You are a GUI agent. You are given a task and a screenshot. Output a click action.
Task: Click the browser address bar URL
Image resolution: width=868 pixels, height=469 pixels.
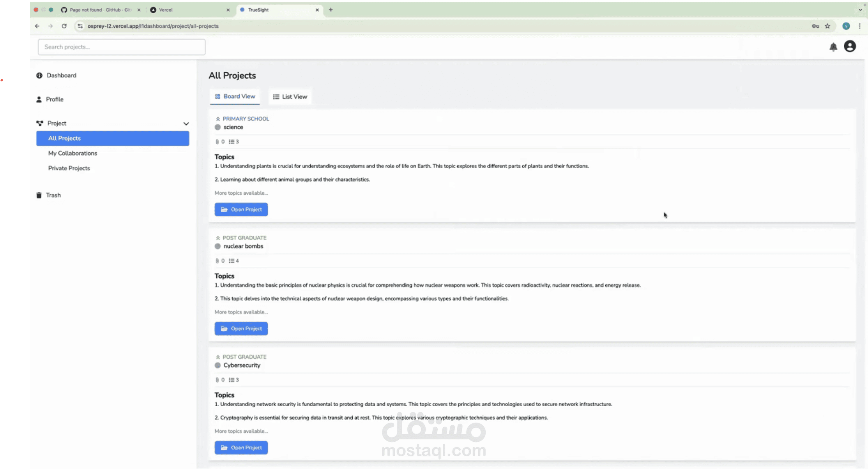click(153, 26)
